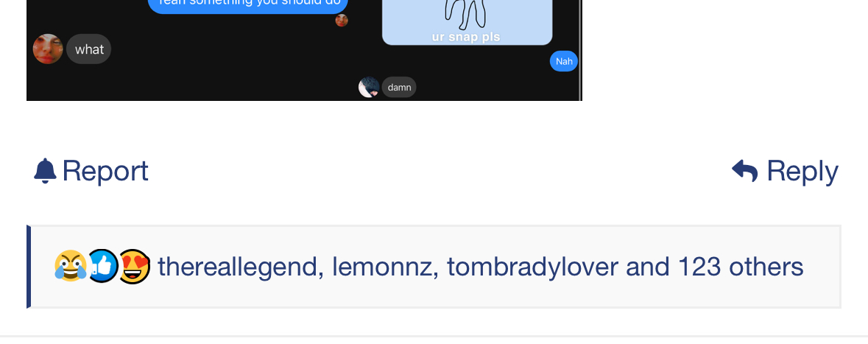Screen dimensions: 868x344
Task: Click the "damn" gray message bubble
Action: pyautogui.click(x=399, y=87)
